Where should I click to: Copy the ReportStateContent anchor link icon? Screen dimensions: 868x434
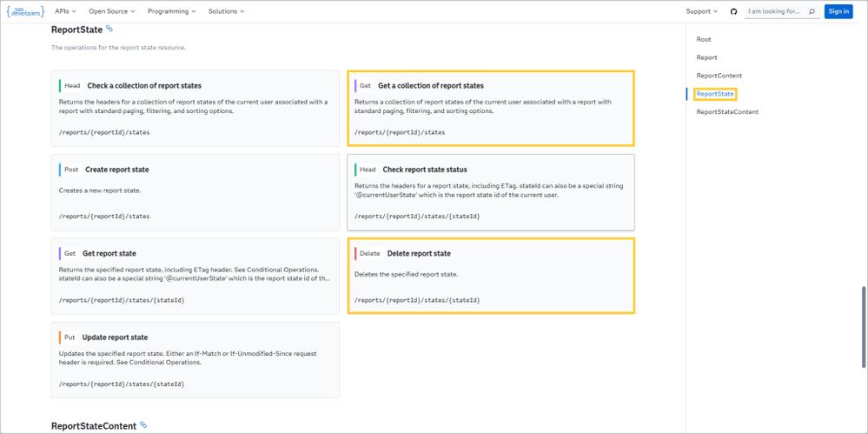(x=143, y=425)
